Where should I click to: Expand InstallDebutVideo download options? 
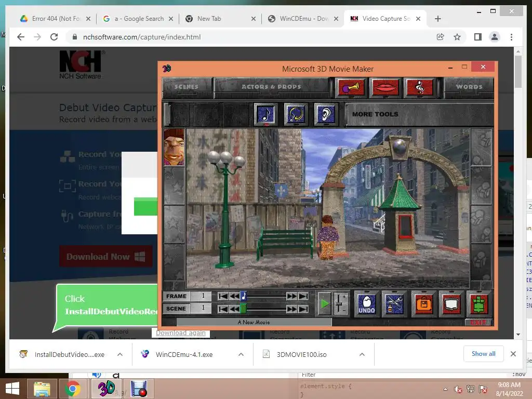point(120,354)
